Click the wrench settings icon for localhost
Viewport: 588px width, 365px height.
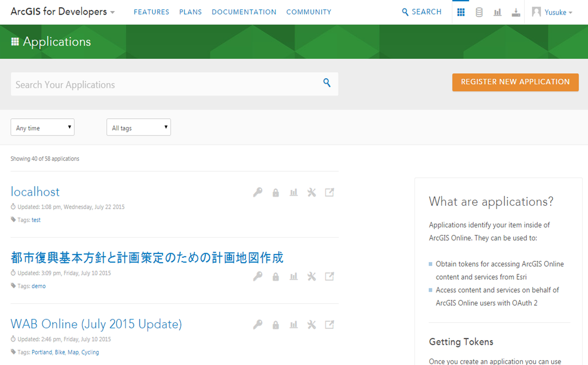tap(311, 193)
